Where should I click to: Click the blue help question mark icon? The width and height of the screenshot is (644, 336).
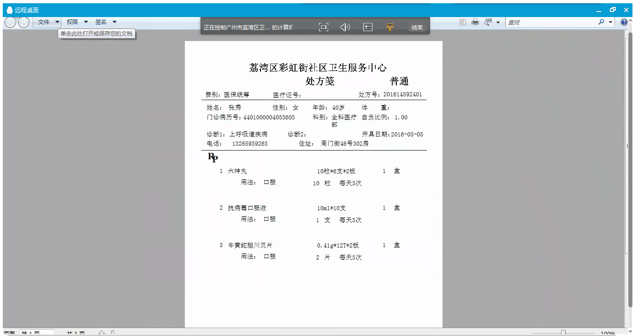click(624, 22)
